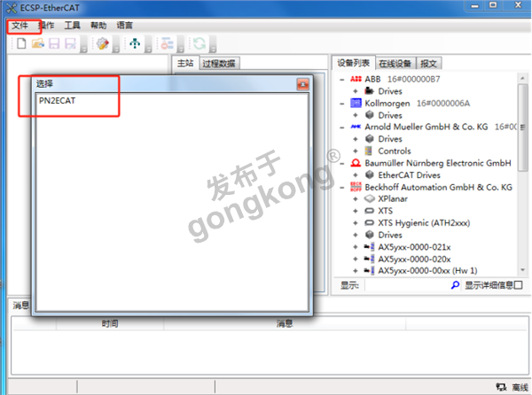Image resolution: width=532 pixels, height=395 pixels.
Task: Click the Baumüller vendor logo icon
Action: click(356, 163)
